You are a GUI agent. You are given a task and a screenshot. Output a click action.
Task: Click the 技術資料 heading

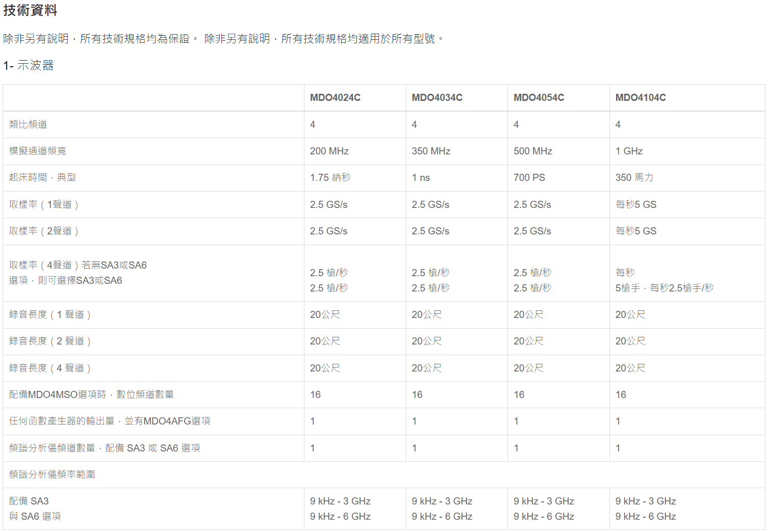tap(30, 10)
